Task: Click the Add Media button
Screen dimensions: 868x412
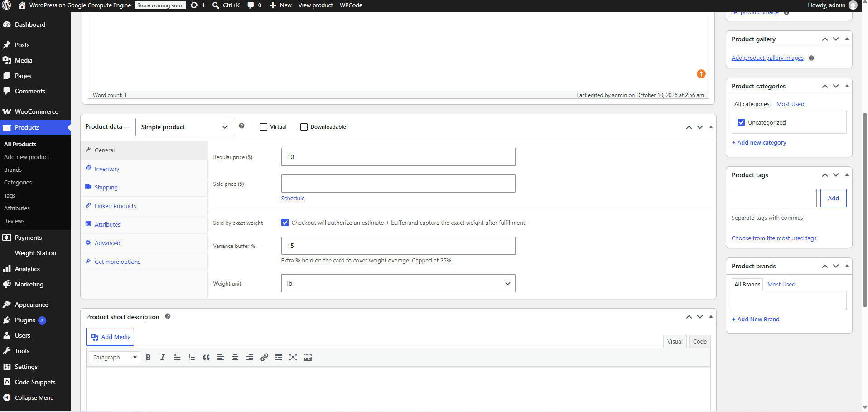Action: point(110,337)
